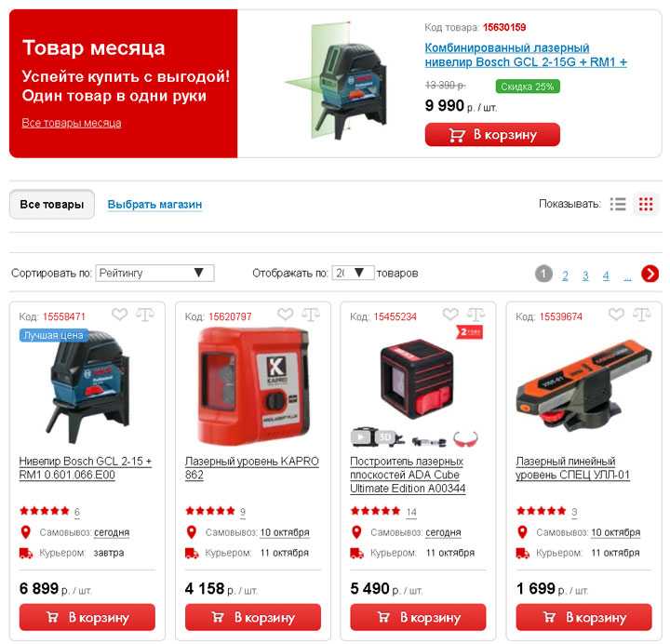
Task: Go to next page red arrow
Action: pos(650,274)
